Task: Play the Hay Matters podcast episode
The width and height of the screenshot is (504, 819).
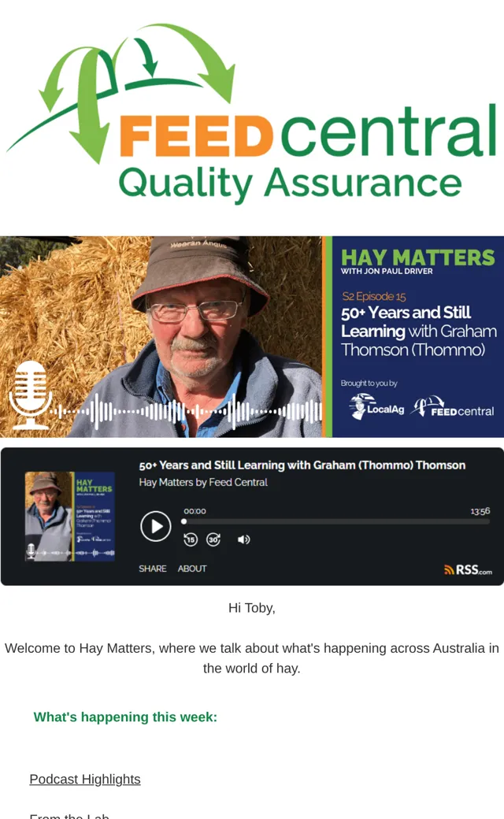Action: 156,526
